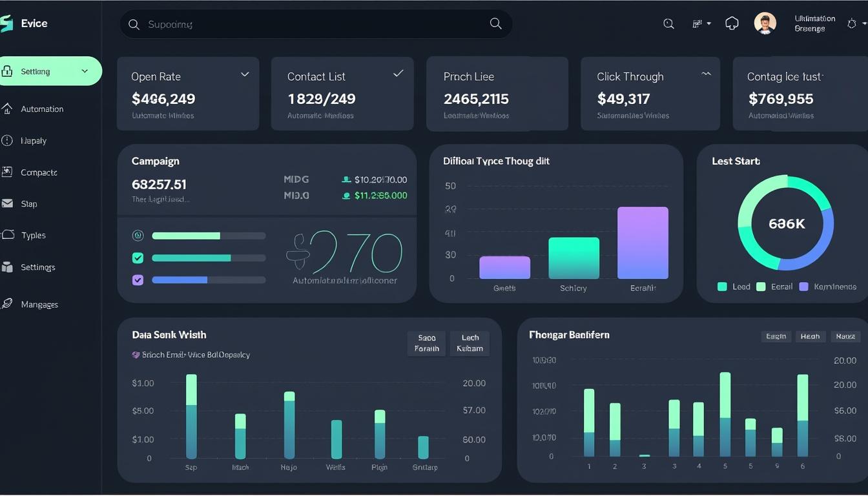Click the Data Sank Wisth heading
Image resolution: width=868 pixels, height=496 pixels.
169,335
